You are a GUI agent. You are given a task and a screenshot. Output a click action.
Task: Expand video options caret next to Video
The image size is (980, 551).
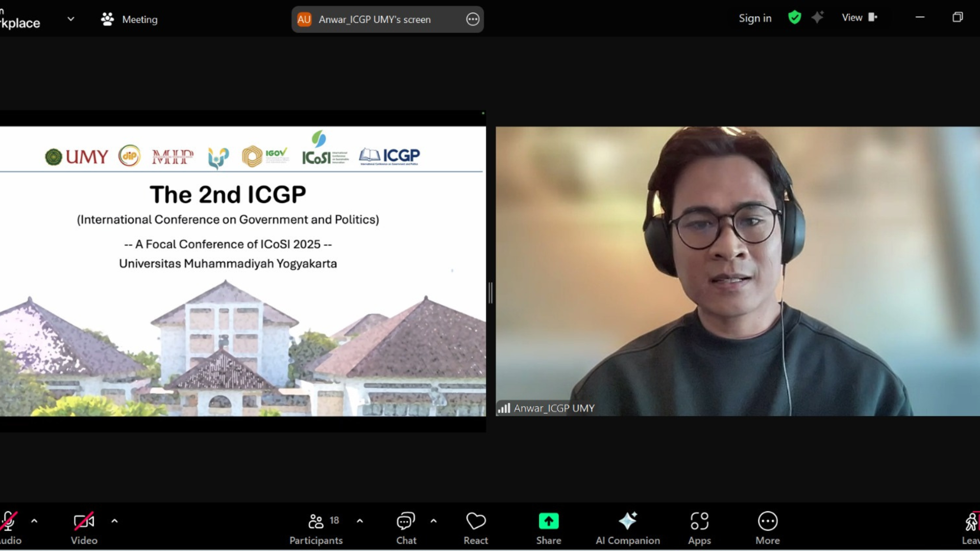pyautogui.click(x=114, y=521)
